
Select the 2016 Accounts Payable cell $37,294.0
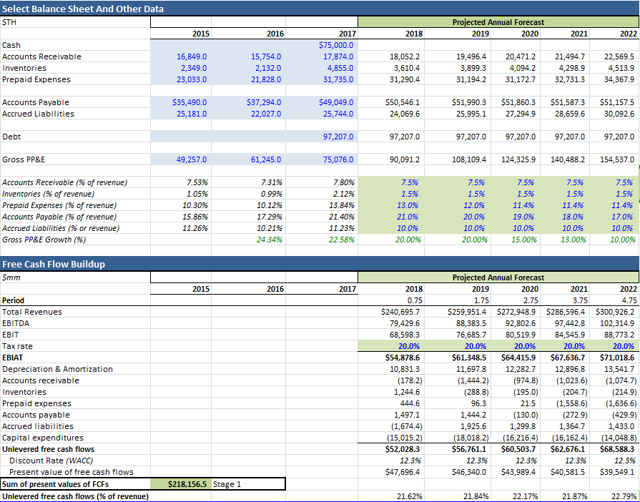(x=263, y=102)
